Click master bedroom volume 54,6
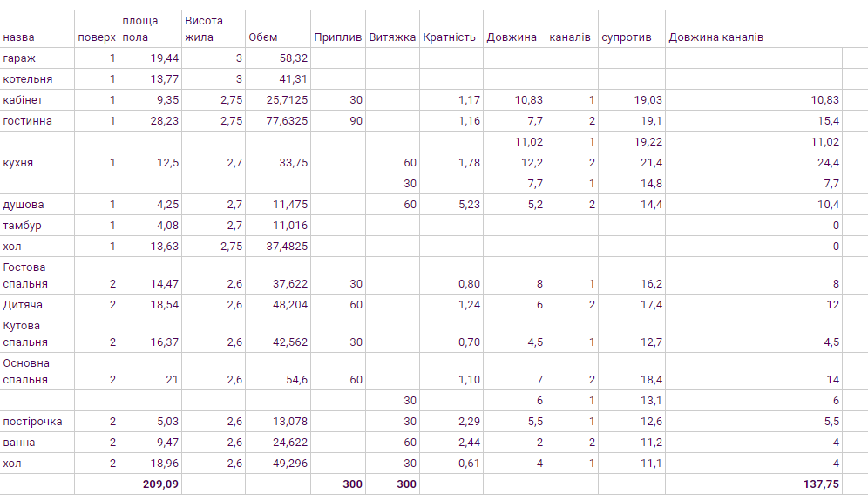 [278, 371]
